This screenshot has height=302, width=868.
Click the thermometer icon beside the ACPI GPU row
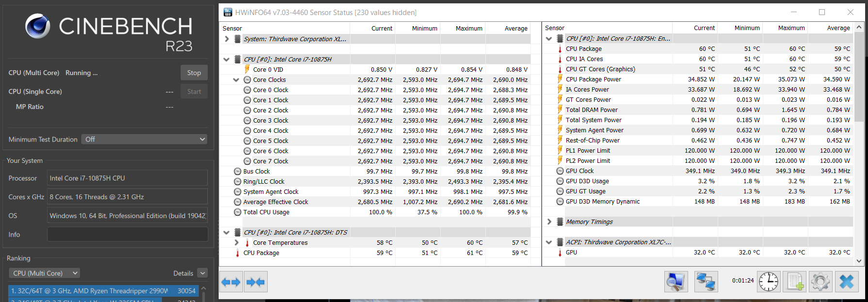coord(560,253)
